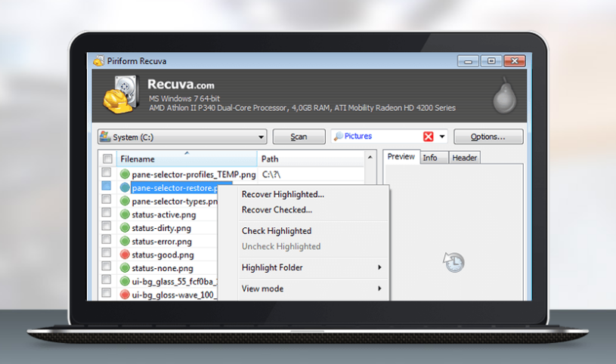The width and height of the screenshot is (616, 364).
Task: Open the filter dropdown arrow next to Pictures
Action: click(x=442, y=137)
